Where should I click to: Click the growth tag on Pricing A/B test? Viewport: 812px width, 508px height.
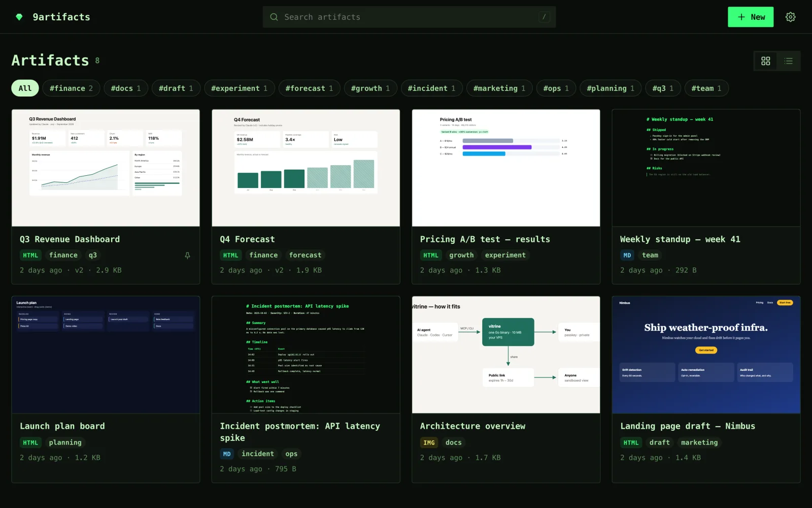click(461, 256)
